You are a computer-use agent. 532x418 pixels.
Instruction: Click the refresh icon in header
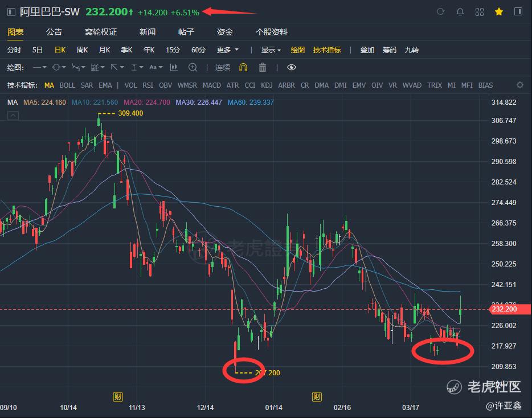click(x=440, y=12)
